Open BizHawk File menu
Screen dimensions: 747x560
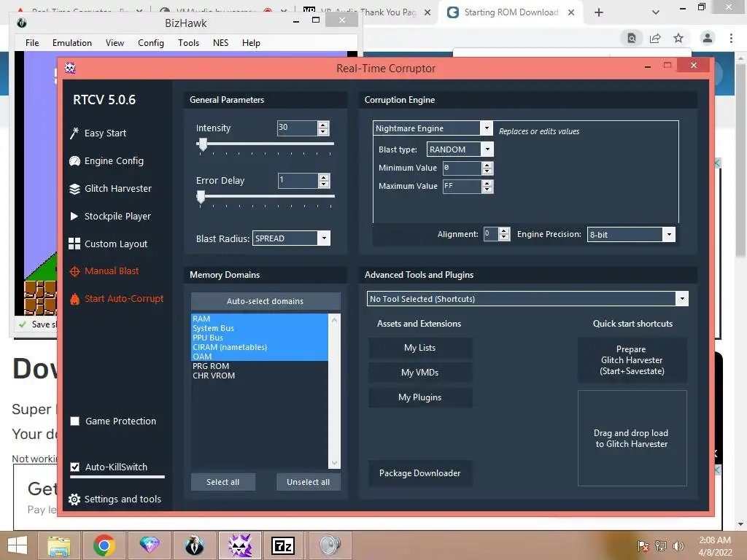tap(32, 43)
